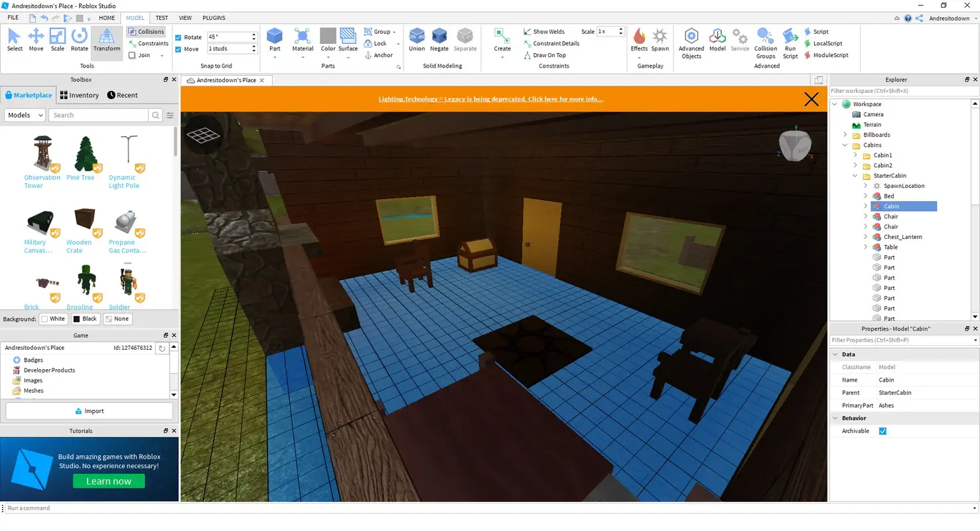Select the Union tool in Solid Modeling
This screenshot has height=531, width=980.
417,40
